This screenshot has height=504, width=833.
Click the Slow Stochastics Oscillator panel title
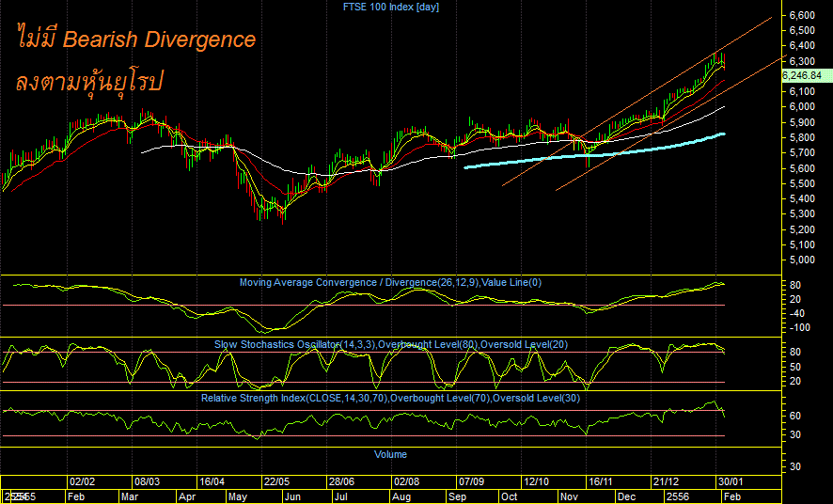[391, 345]
